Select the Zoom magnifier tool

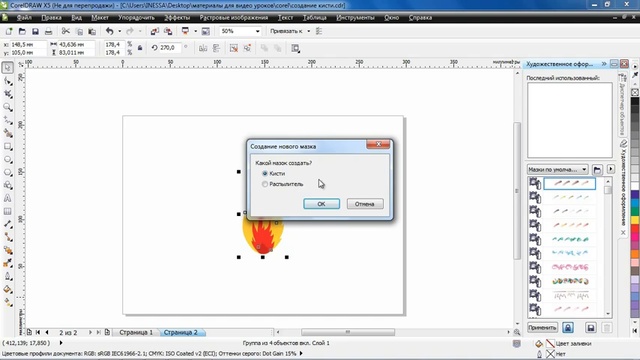click(x=8, y=107)
